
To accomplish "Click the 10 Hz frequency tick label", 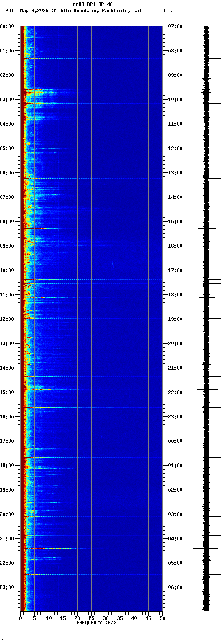I will click(49, 618).
